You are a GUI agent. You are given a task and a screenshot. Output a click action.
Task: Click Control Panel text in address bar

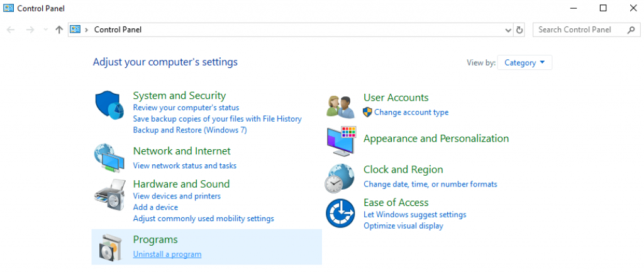pyautogui.click(x=118, y=30)
